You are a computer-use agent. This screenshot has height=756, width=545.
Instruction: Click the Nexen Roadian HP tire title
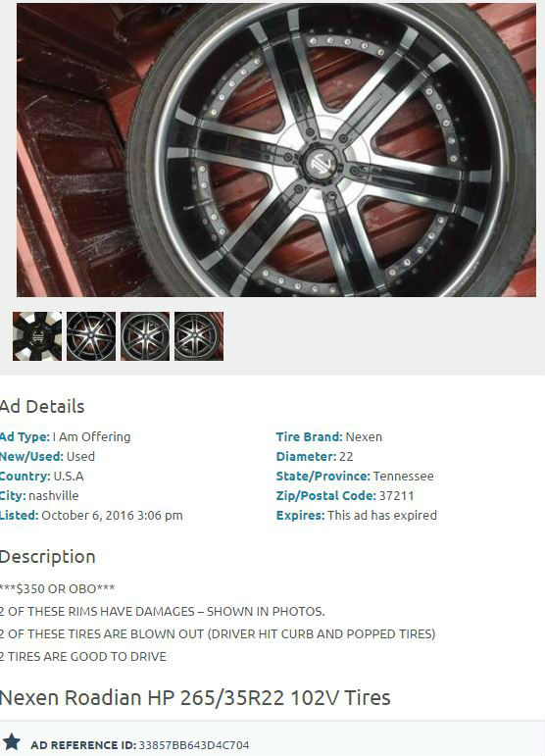coord(195,698)
